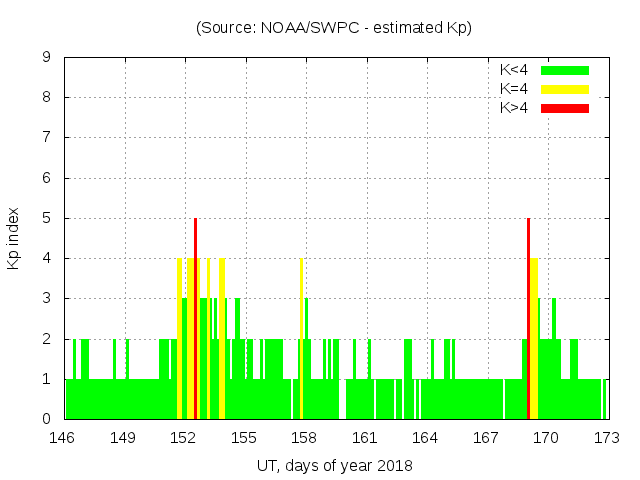640x480 pixels.
Task: Click the yellow Kp=4 bar near day 158
Action: click(x=301, y=340)
